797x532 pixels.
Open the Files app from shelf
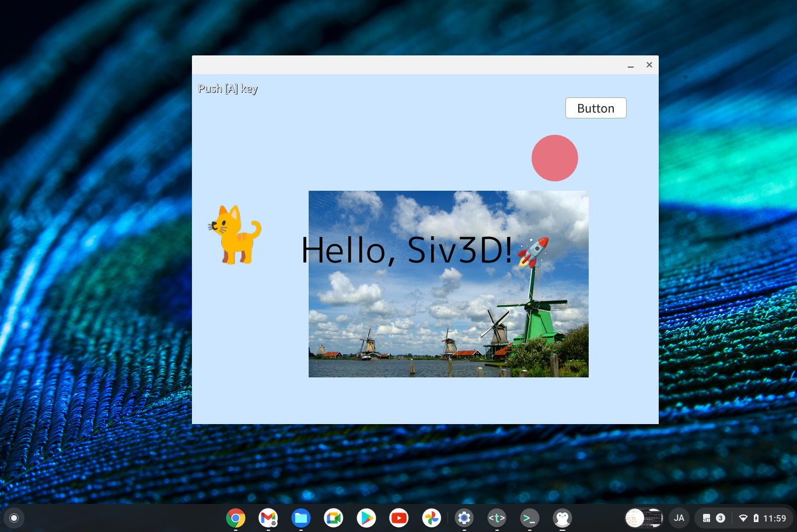pyautogui.click(x=301, y=518)
